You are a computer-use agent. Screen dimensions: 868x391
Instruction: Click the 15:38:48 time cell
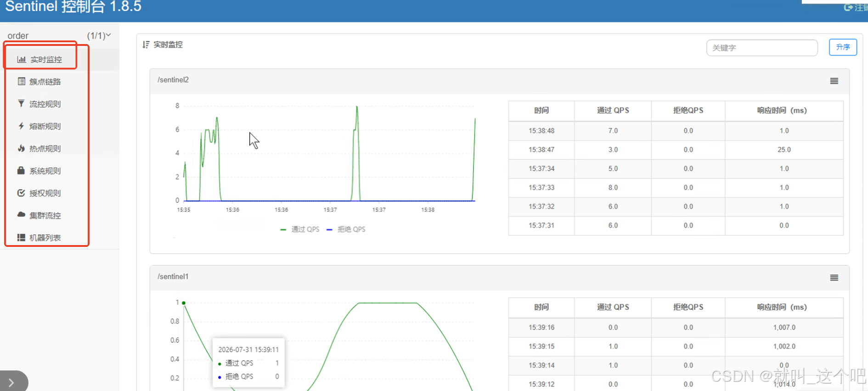click(541, 131)
